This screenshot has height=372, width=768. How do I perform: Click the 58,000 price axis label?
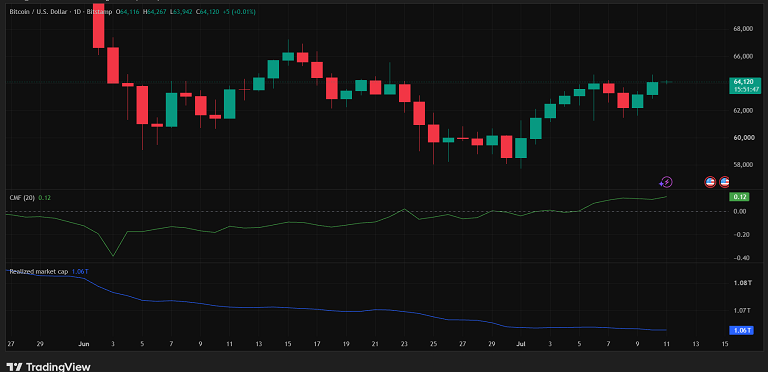tap(743, 165)
